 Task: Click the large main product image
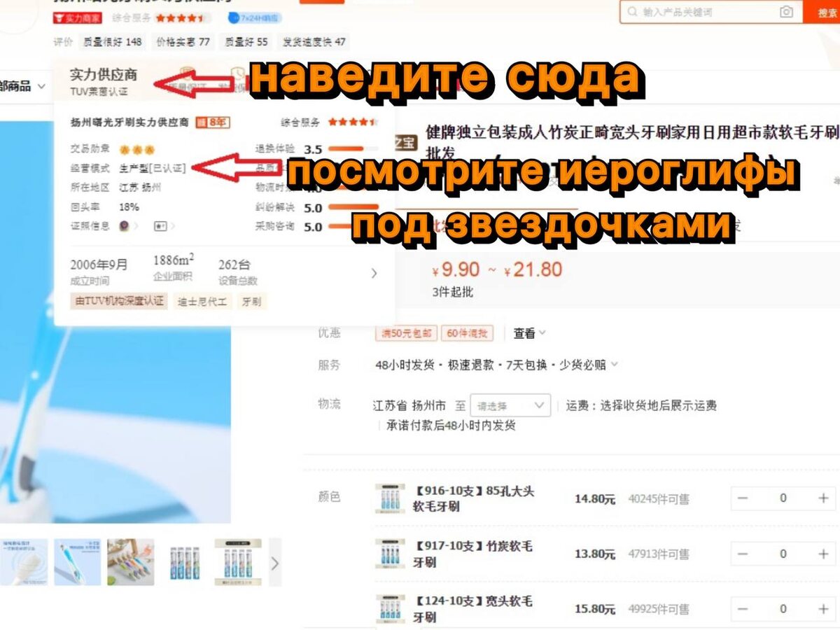(x=115, y=322)
